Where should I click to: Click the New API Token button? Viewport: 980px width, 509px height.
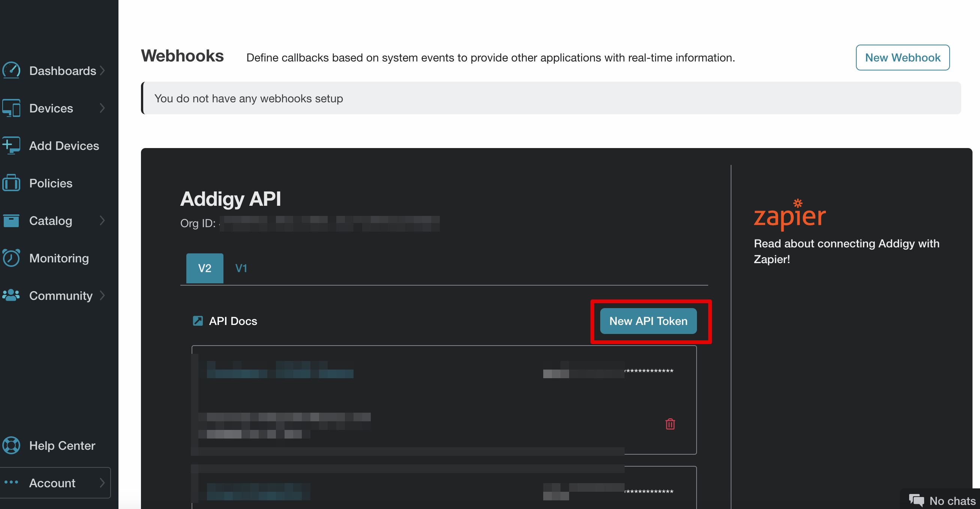click(648, 321)
